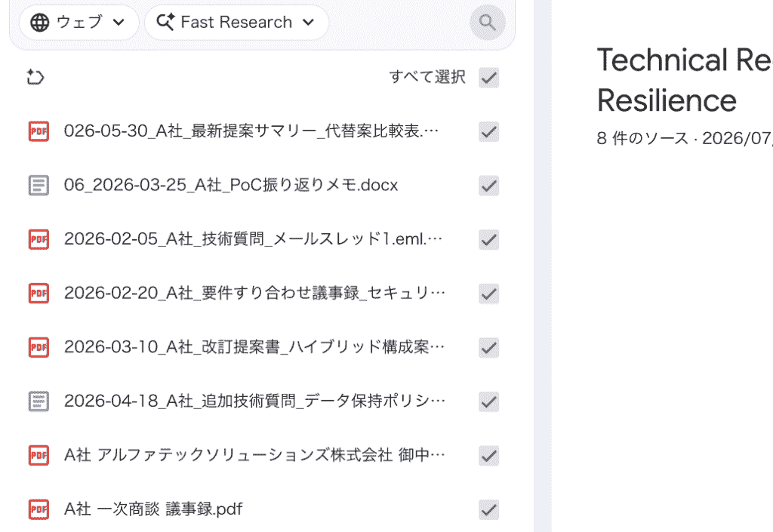Image resolution: width=773 pixels, height=532 pixels.
Task: Uncheck the 06_2026-03-25 PoC memo source
Action: point(488,186)
